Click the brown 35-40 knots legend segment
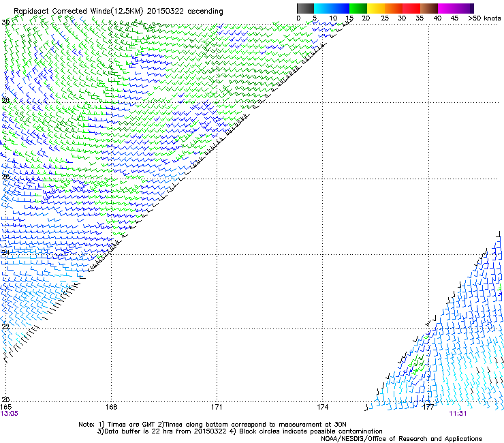The height and width of the screenshot is (443, 504). [429, 8]
